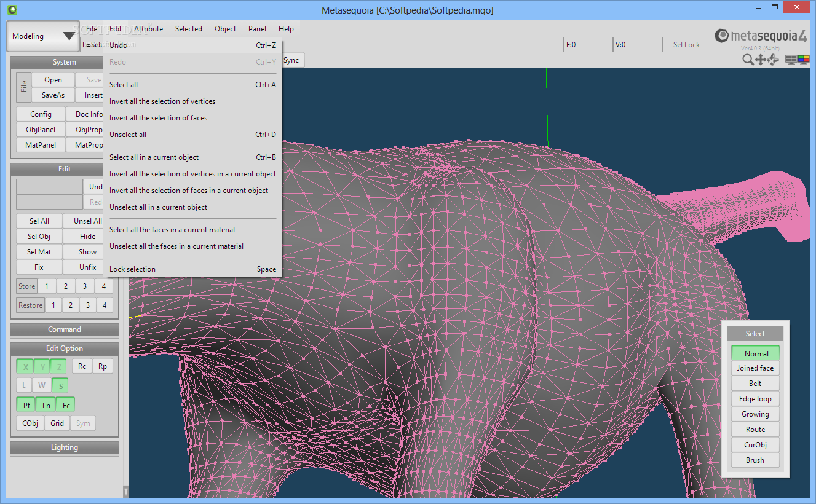Click the Open file button

click(53, 80)
